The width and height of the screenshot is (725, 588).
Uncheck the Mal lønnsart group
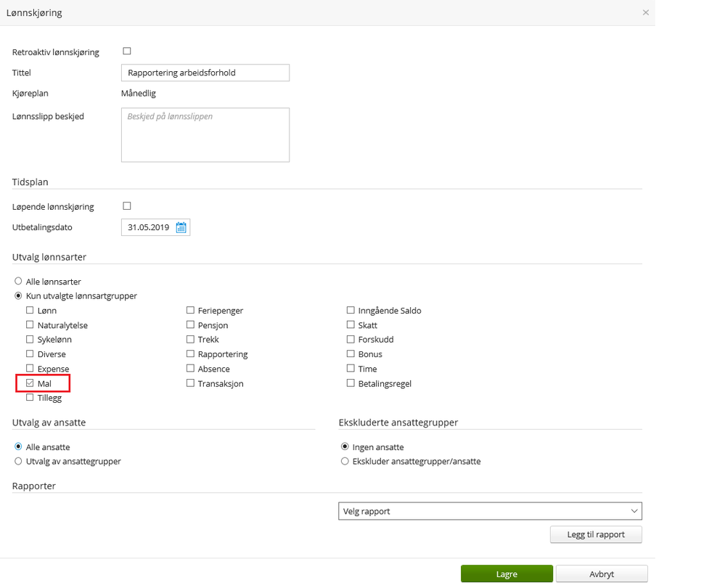pos(30,383)
